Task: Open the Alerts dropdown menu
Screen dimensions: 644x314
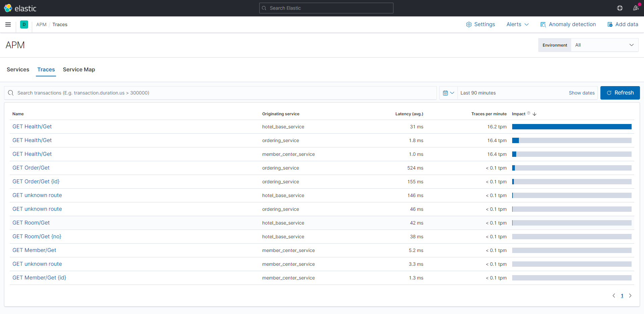Action: coord(517,24)
